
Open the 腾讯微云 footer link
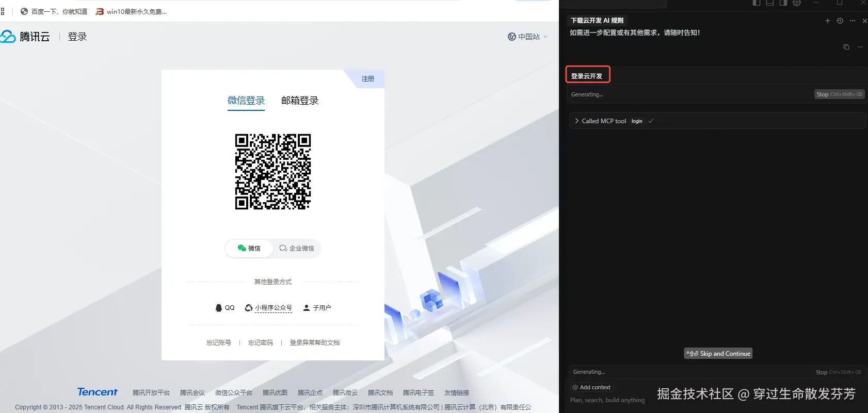[345, 393]
